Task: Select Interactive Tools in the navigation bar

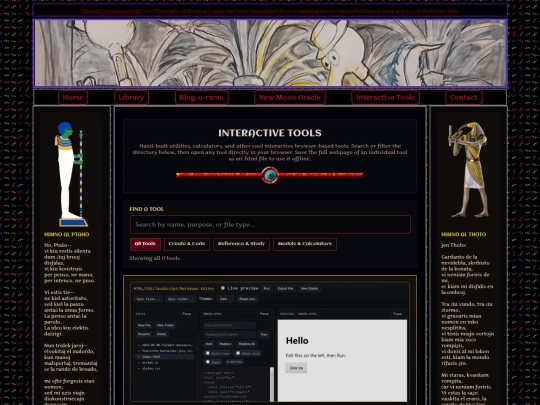Action: point(385,97)
